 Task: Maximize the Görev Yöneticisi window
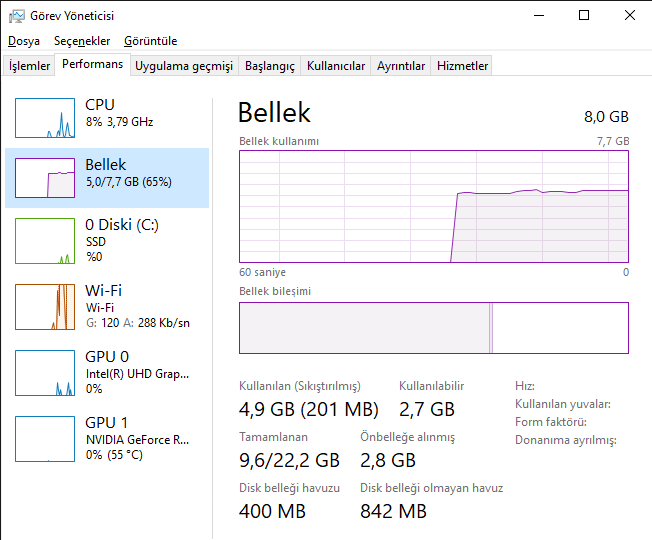pos(584,15)
